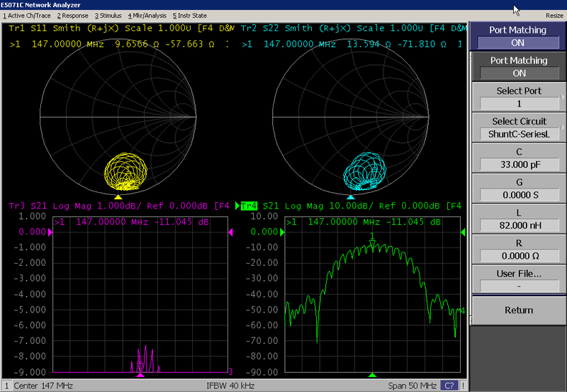Click the green reference arrow right of Tr4 plot

pyautogui.click(x=463, y=233)
